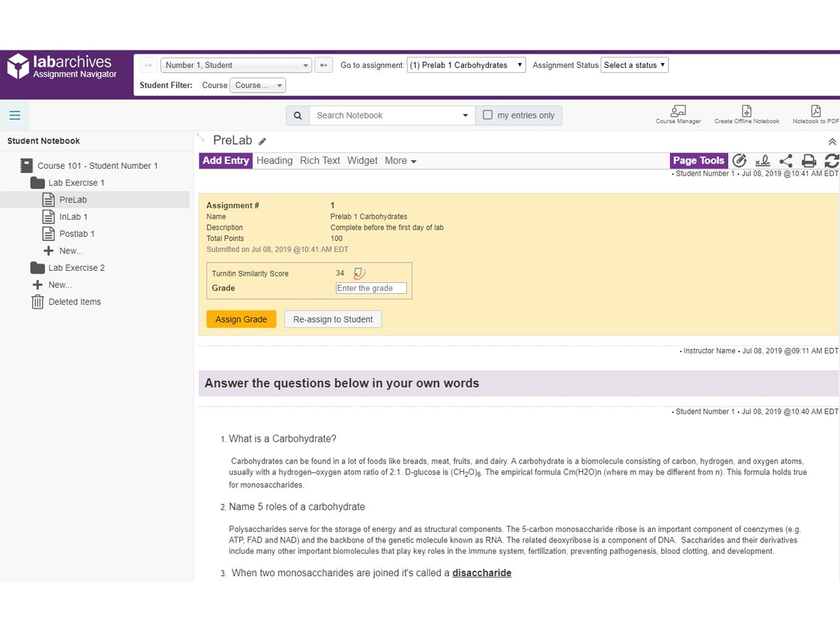840x630 pixels.
Task: Export with the Notebook to PDF icon
Action: click(x=815, y=111)
